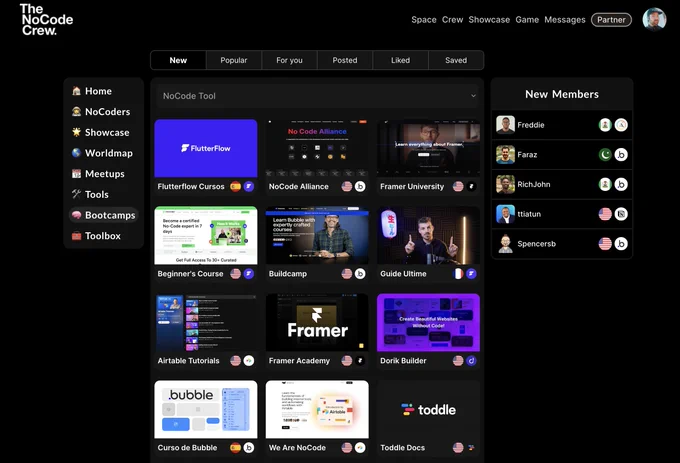Screen dimensions: 680x463
Task: Open new member Freddie's profile
Action: [562, 125]
